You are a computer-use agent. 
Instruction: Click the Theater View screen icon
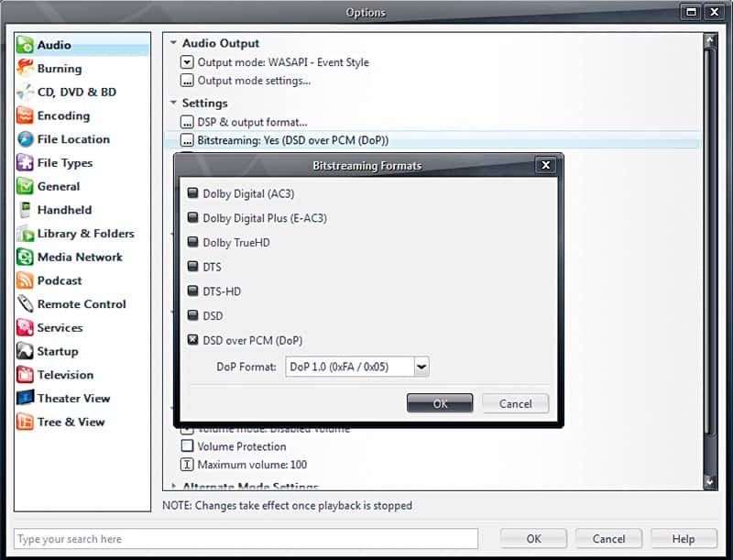26,399
